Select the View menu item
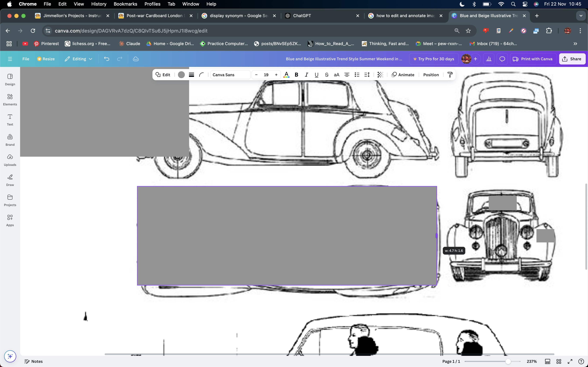Image resolution: width=588 pixels, height=367 pixels. pos(79,4)
